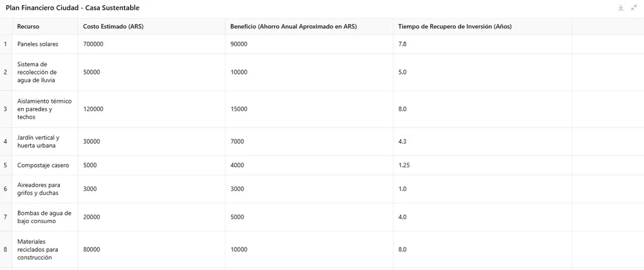The width and height of the screenshot is (644, 270).
Task: Download the Plan Financiero table
Action: point(621,8)
